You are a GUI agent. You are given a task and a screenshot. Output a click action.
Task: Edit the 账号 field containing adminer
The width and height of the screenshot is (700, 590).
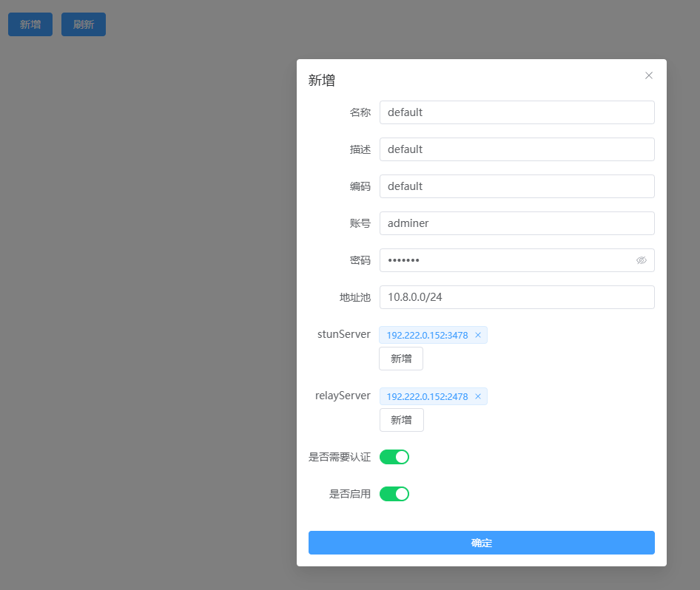click(x=516, y=223)
